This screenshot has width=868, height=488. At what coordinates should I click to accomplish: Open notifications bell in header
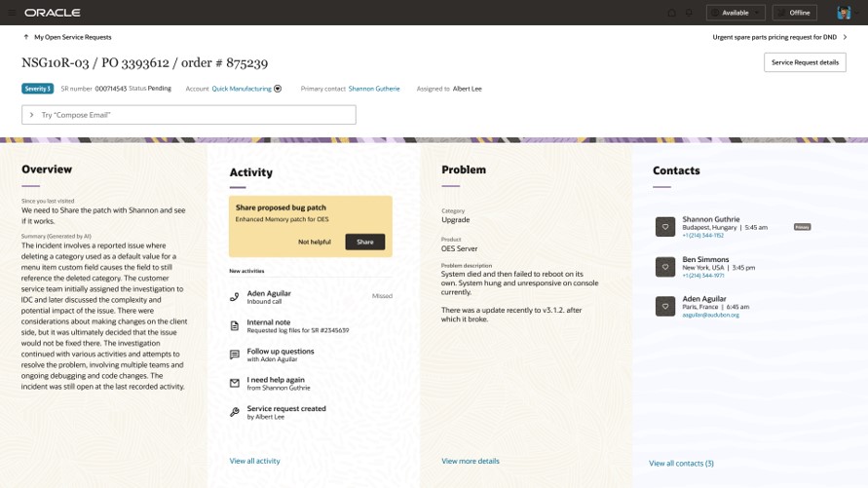pyautogui.click(x=689, y=12)
